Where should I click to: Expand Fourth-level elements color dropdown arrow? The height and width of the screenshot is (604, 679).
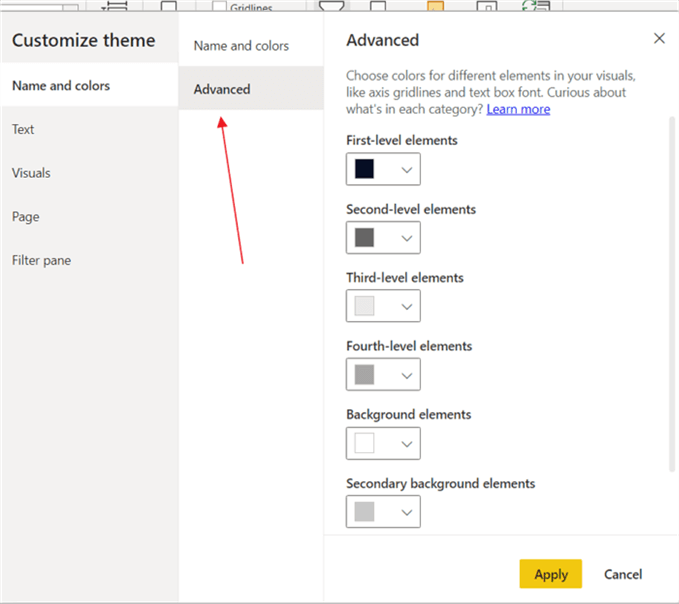[407, 375]
